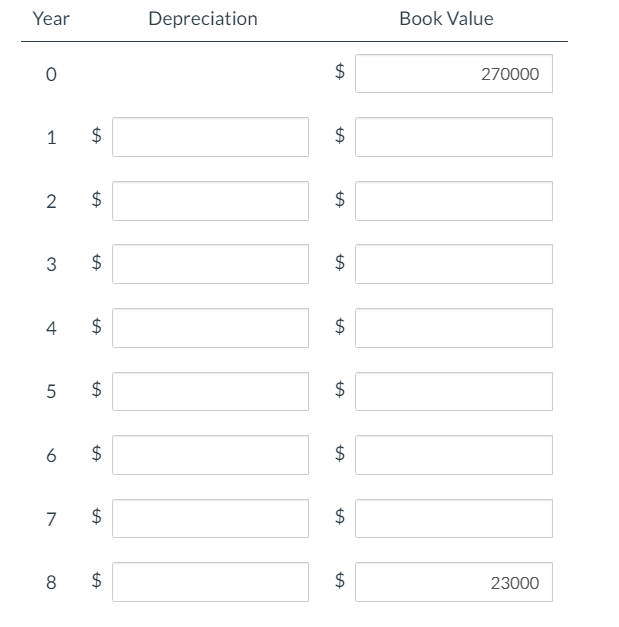The width and height of the screenshot is (619, 627).
Task: Click Year 8 Book Value field showing 23000
Action: (x=453, y=582)
